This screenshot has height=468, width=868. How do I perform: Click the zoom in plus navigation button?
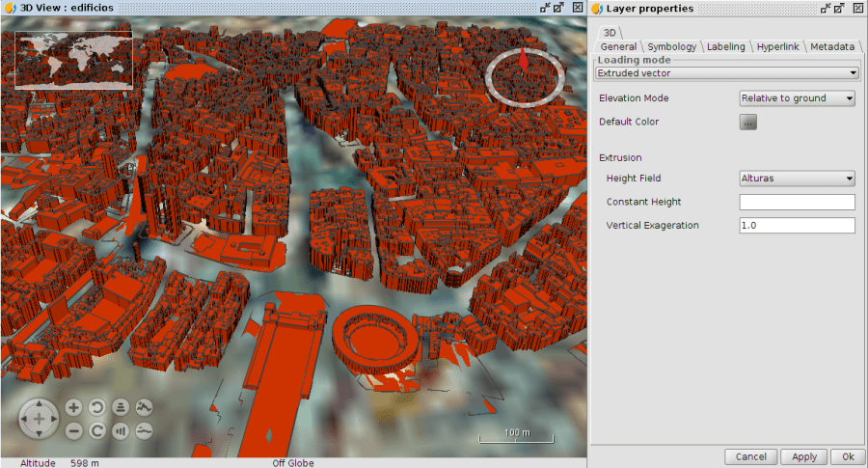tap(73, 407)
